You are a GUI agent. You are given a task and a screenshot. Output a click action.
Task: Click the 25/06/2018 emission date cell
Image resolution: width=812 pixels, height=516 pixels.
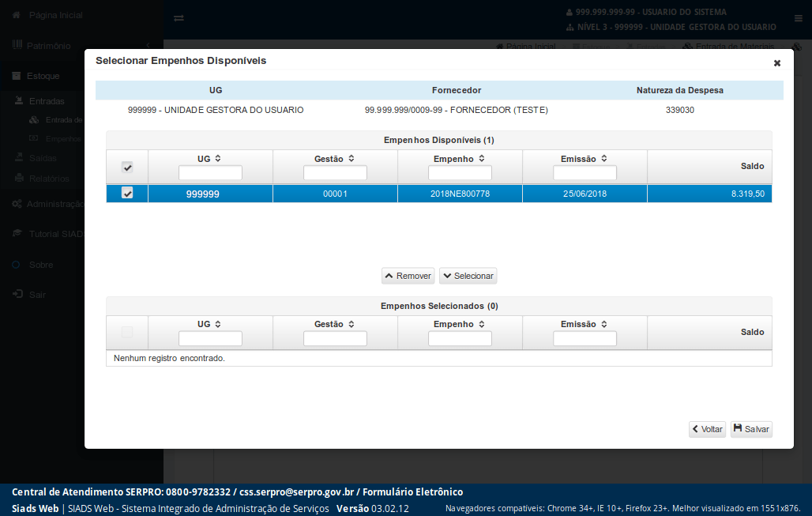coord(585,194)
